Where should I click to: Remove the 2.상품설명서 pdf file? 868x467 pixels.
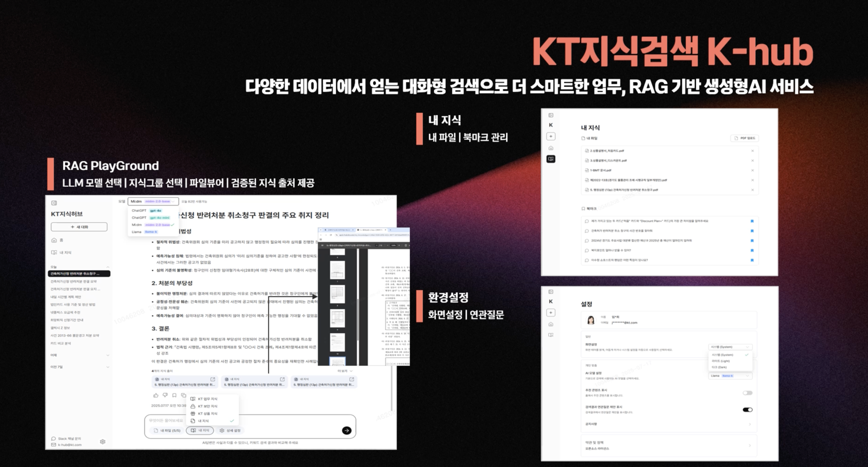coord(752,151)
